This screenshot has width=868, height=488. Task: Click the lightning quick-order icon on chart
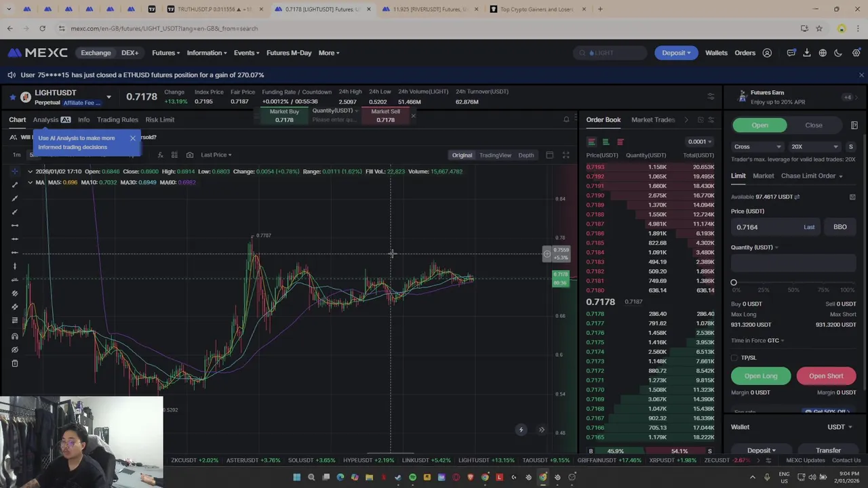521,430
